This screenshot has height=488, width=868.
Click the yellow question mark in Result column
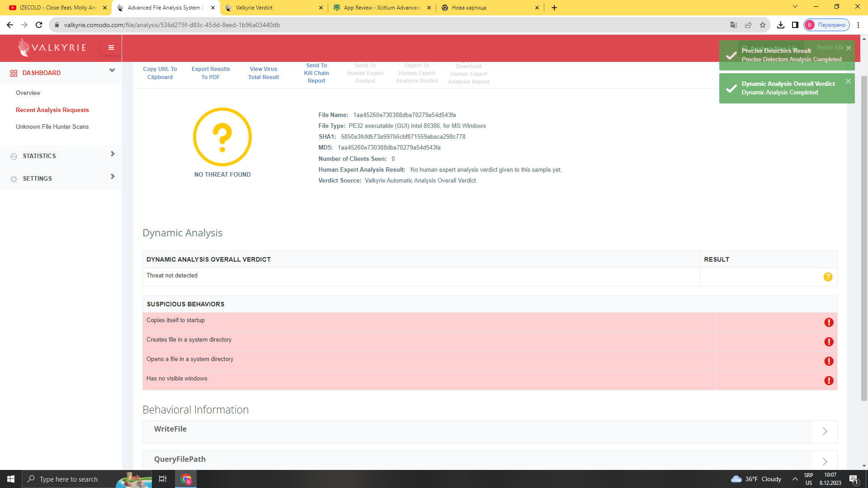pos(828,277)
